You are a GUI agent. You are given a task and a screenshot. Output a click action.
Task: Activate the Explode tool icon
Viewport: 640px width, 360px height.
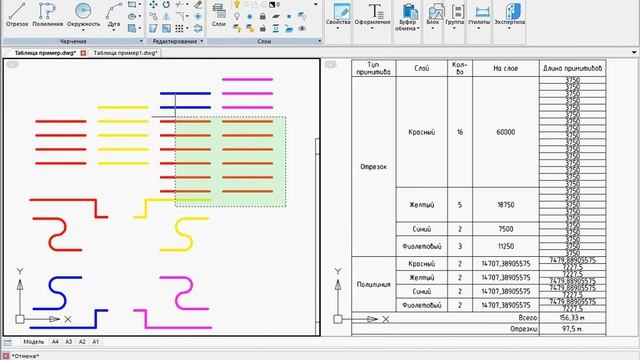click(x=198, y=16)
